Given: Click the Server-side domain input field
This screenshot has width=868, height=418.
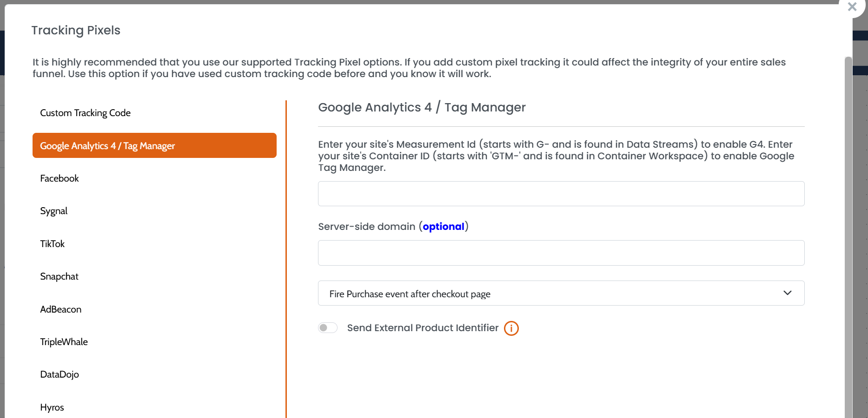Looking at the screenshot, I should point(561,253).
